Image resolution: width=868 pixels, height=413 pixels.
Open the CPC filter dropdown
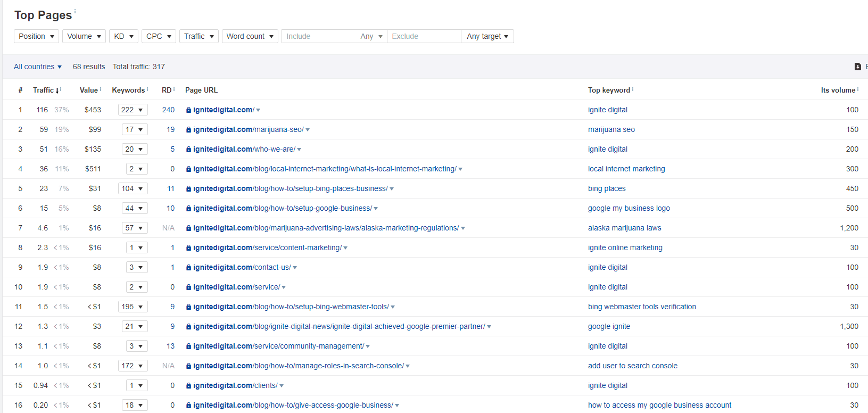pos(159,36)
